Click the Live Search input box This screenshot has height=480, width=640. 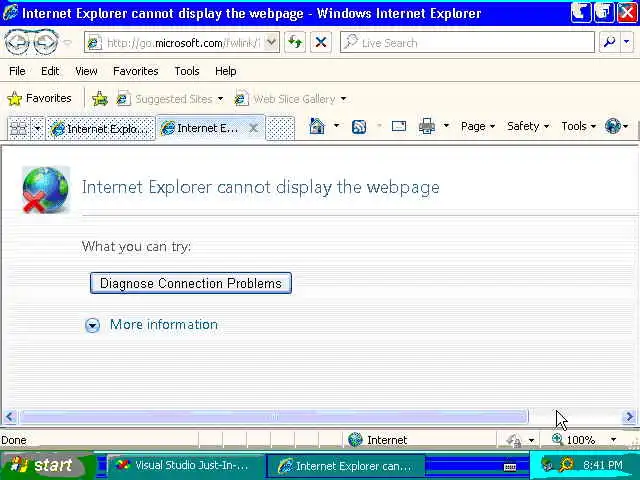click(x=467, y=42)
